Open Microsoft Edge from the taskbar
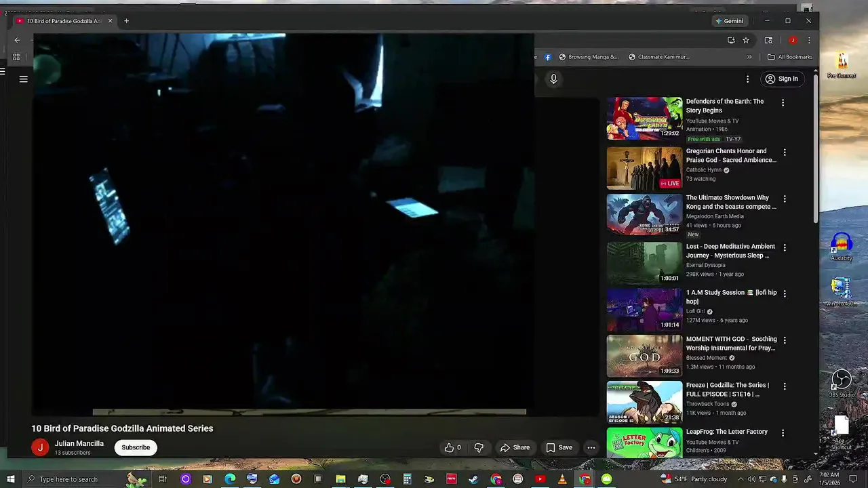868x488 pixels. tap(230, 479)
